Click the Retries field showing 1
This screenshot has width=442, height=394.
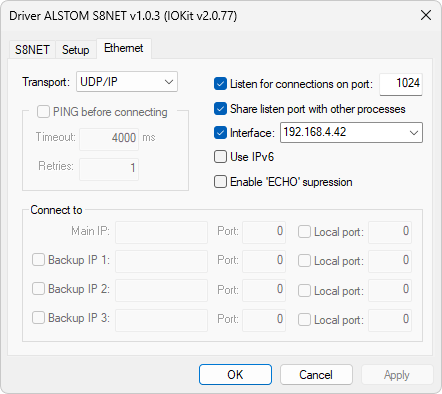click(x=109, y=169)
